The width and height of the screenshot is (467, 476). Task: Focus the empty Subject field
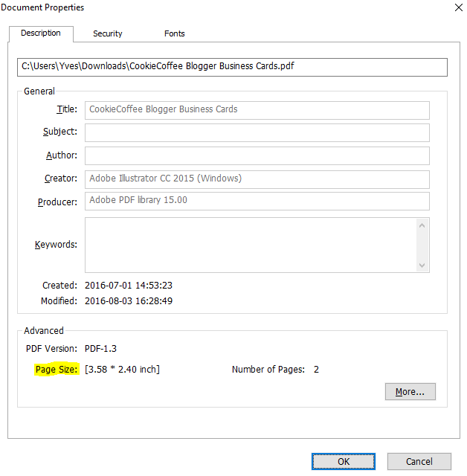(257, 132)
